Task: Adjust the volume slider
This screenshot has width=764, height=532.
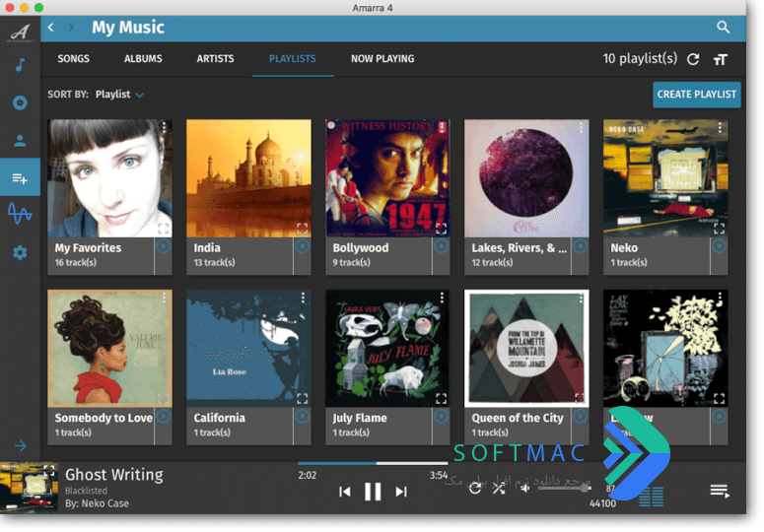Action: click(x=564, y=488)
